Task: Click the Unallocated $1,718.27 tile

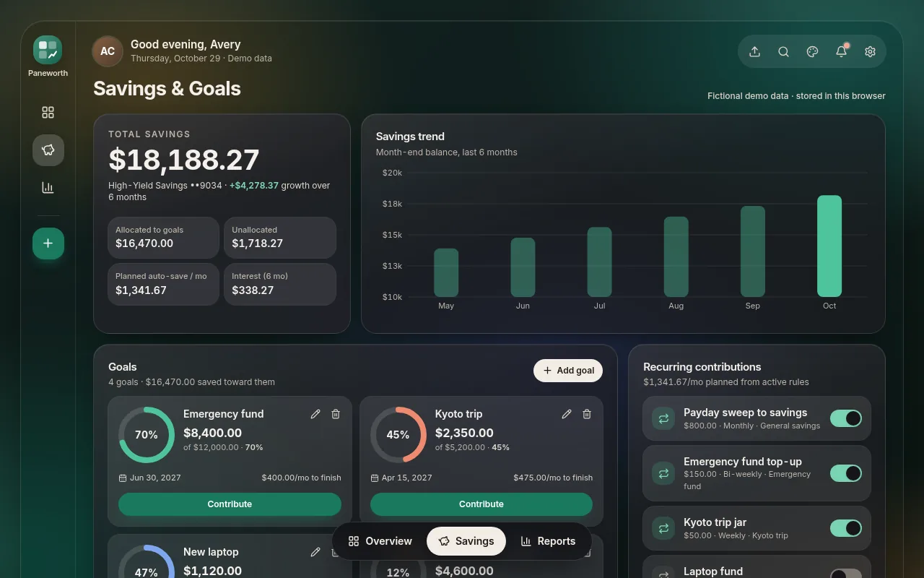Action: pos(280,238)
